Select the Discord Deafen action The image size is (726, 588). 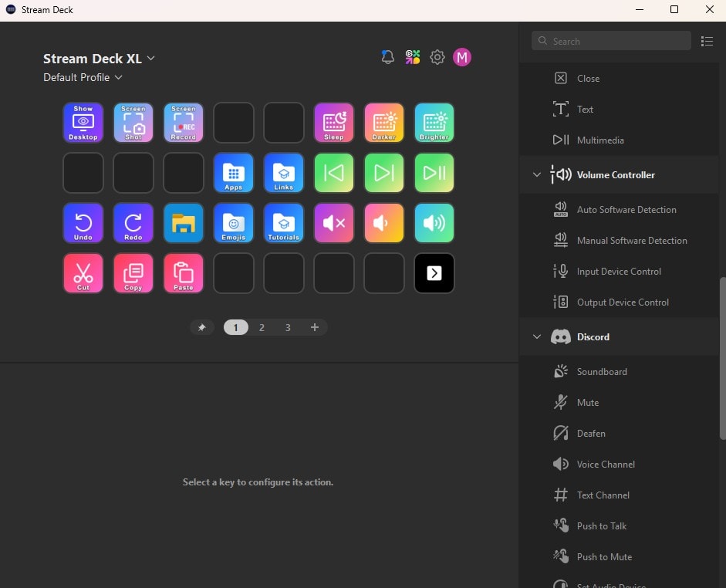(x=620, y=434)
